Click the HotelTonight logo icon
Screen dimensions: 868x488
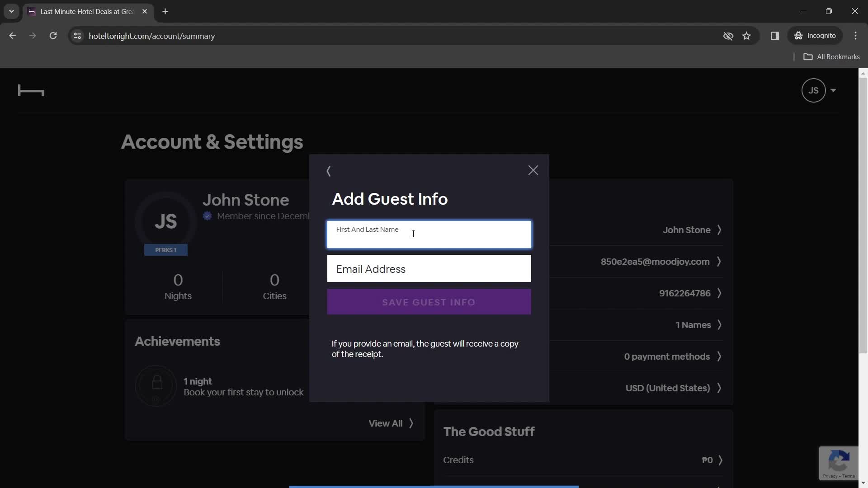[x=31, y=89]
